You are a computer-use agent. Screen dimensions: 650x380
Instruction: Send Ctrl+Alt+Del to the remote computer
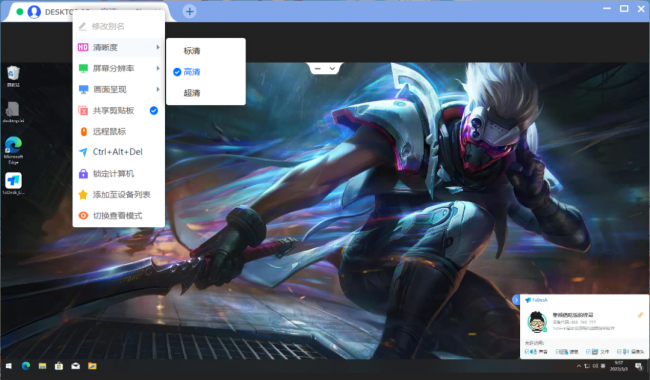[x=119, y=152]
